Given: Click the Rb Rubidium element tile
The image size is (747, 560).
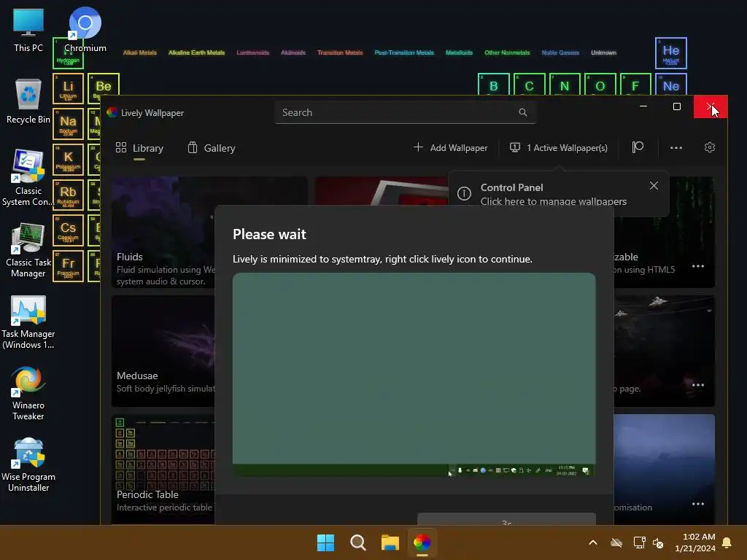Looking at the screenshot, I should click(x=68, y=195).
